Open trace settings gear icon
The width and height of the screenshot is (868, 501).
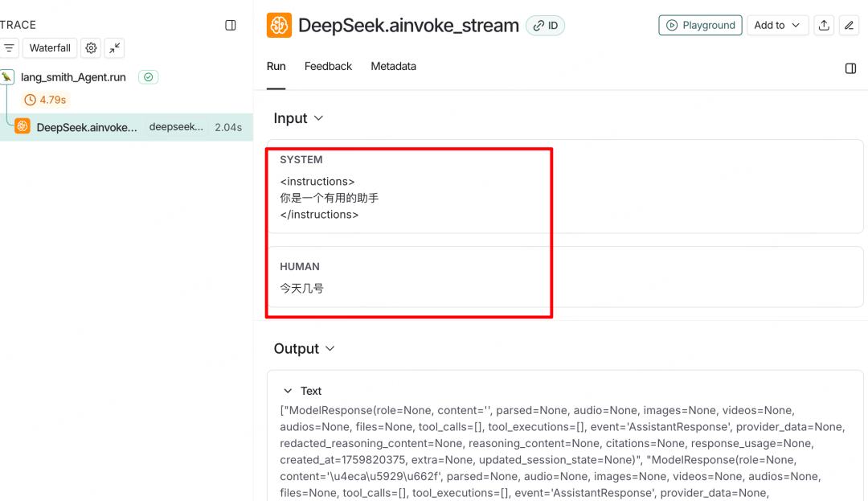click(x=91, y=48)
